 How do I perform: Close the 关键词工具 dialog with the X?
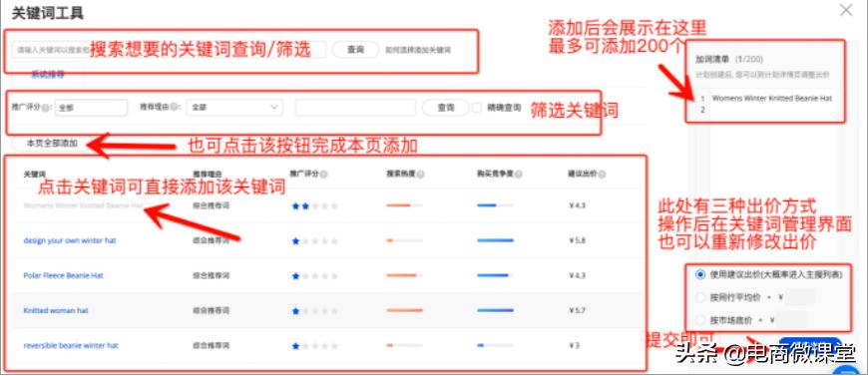click(x=846, y=10)
